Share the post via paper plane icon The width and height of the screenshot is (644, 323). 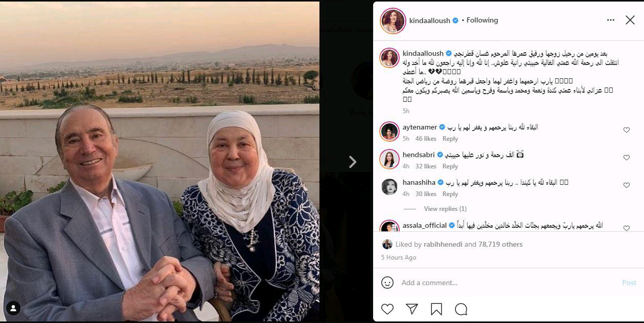(x=412, y=309)
